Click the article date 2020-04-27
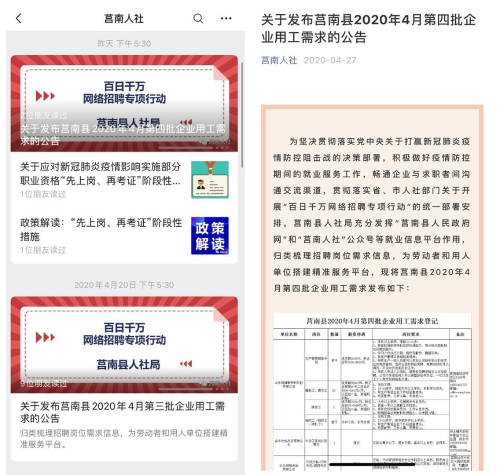Viewport: 500px width, 475px height. tap(330, 60)
